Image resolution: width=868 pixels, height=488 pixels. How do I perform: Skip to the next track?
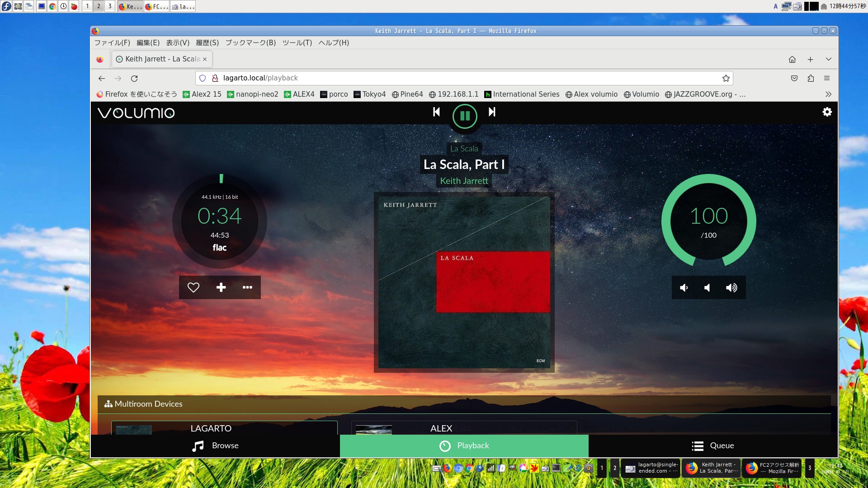492,112
